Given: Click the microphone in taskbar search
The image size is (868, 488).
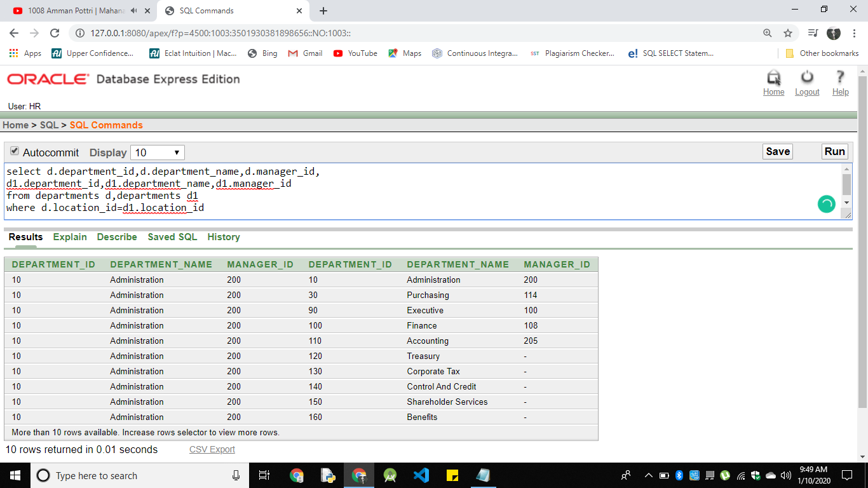Looking at the screenshot, I should click(236, 475).
